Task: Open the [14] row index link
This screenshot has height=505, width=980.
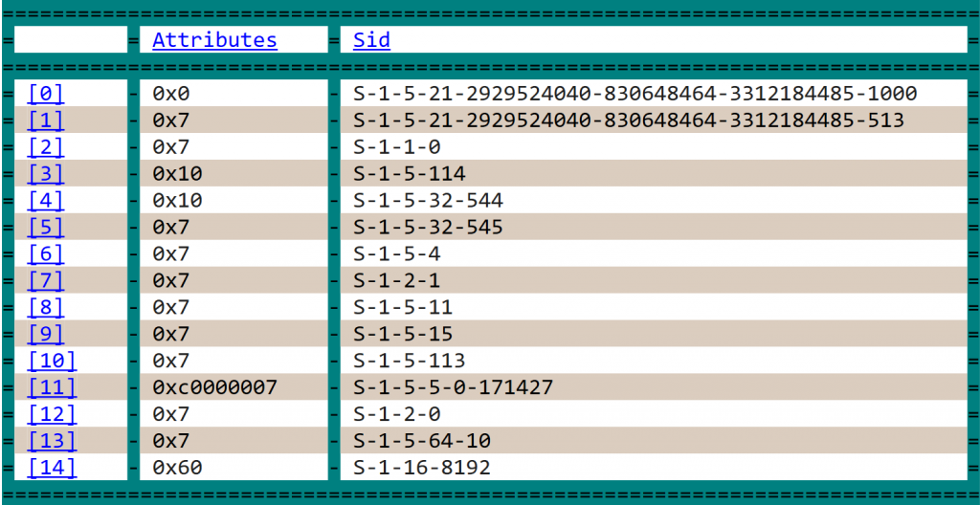Action: [x=52, y=468]
